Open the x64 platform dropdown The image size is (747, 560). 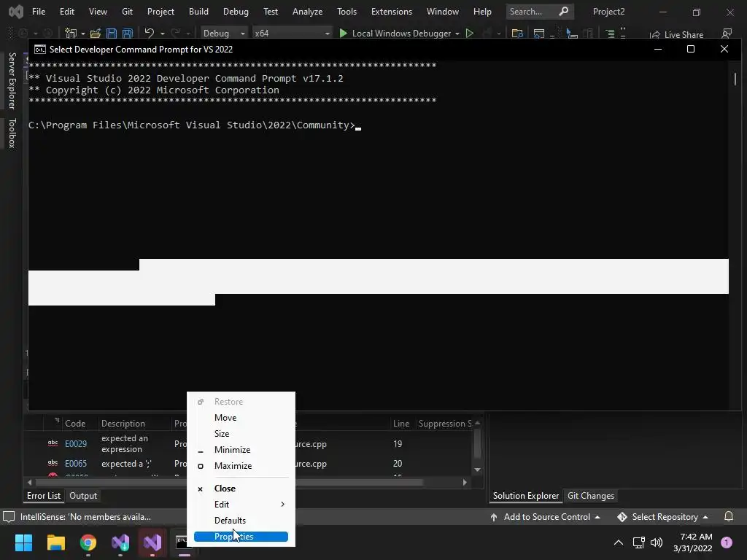[292, 34]
